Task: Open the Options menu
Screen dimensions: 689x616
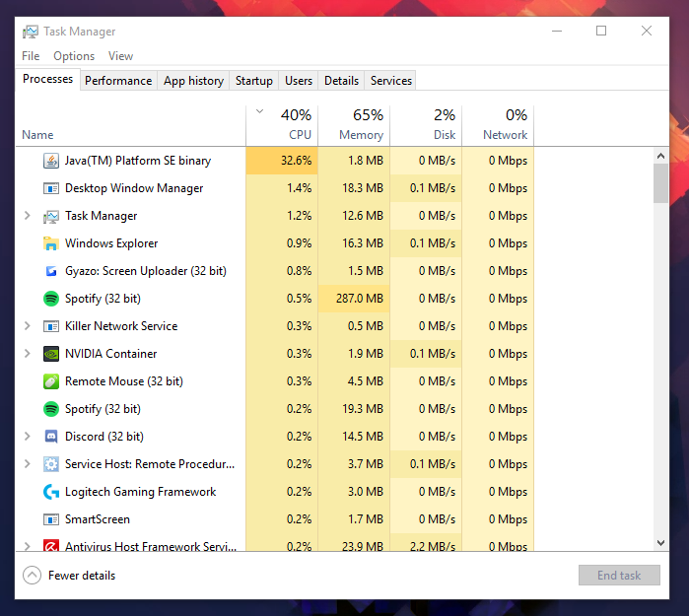Action: tap(74, 56)
